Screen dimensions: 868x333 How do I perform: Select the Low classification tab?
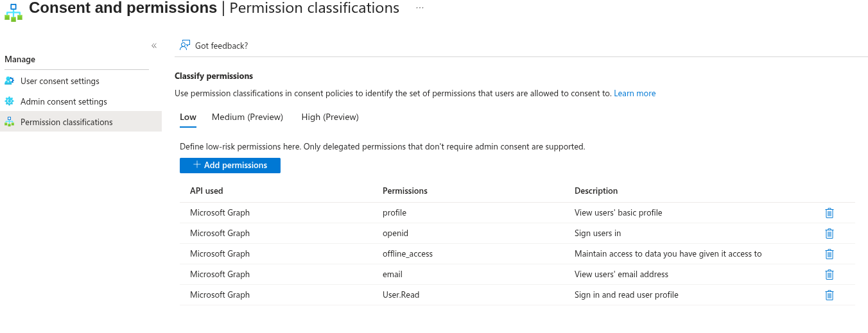tap(188, 117)
